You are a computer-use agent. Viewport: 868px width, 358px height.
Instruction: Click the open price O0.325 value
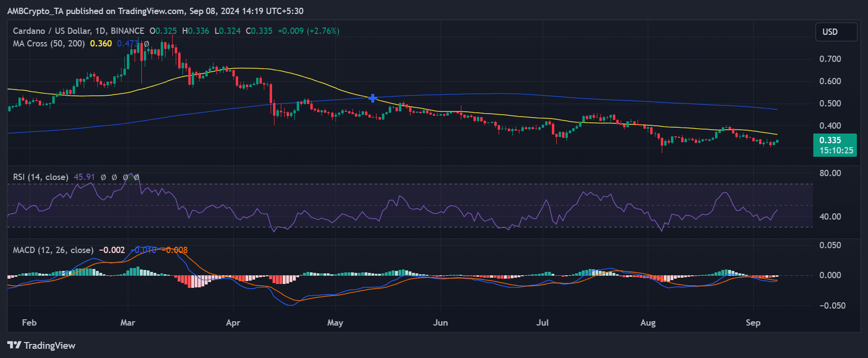[163, 31]
